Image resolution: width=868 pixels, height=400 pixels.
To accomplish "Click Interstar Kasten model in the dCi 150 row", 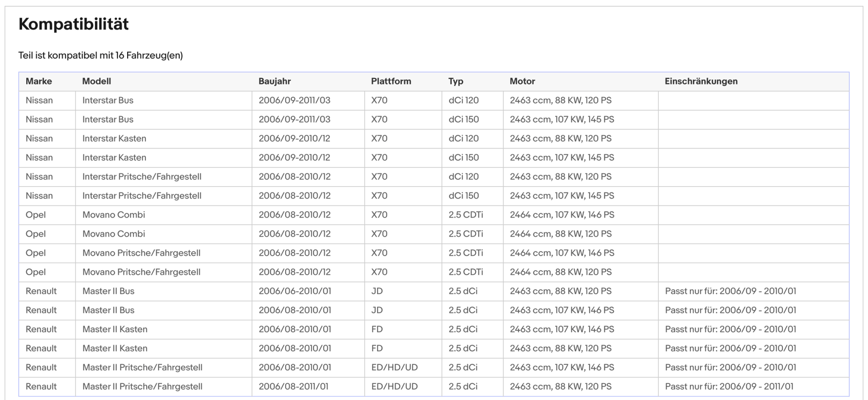I will pos(114,158).
